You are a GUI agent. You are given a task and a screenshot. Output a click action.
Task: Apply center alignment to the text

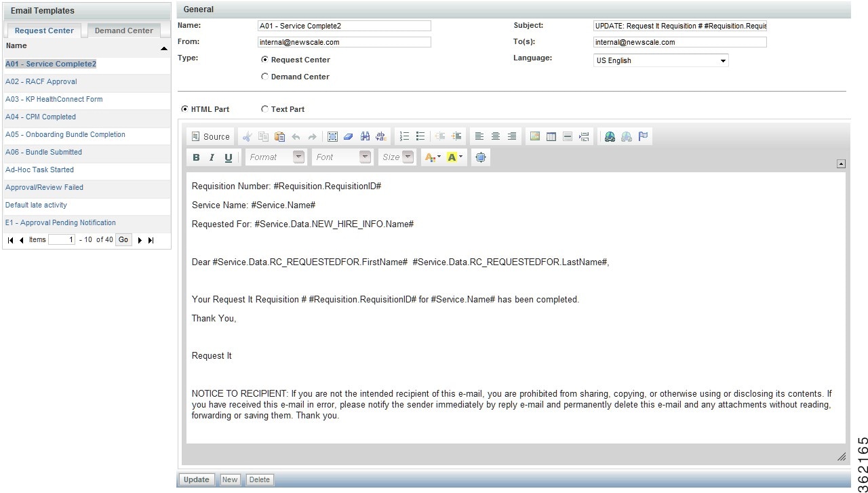[496, 136]
